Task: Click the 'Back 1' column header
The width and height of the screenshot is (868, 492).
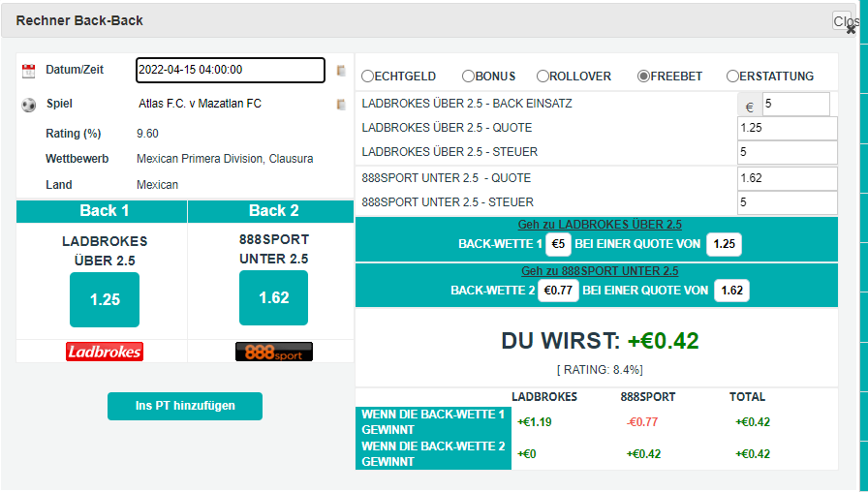Action: tap(102, 211)
